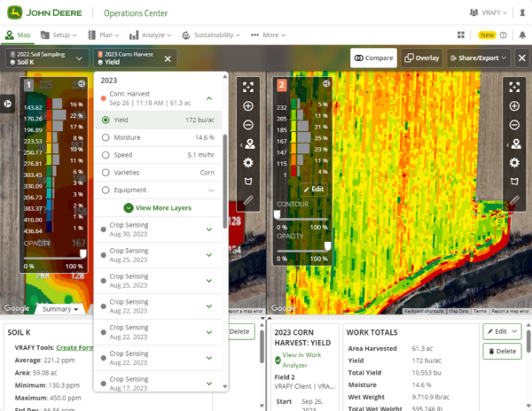Screen dimensions: 532x411
Task: Select boundary tool in left map toolbar
Action: pyautogui.click(x=248, y=182)
